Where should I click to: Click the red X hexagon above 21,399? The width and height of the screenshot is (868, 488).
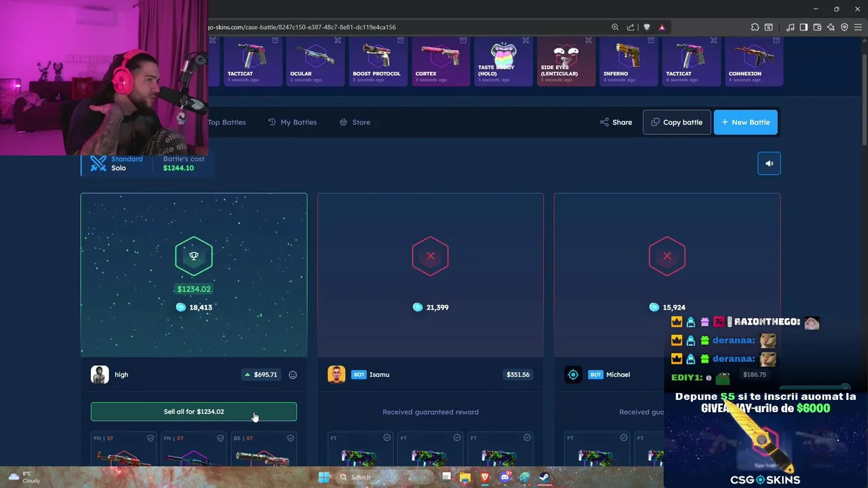431,256
